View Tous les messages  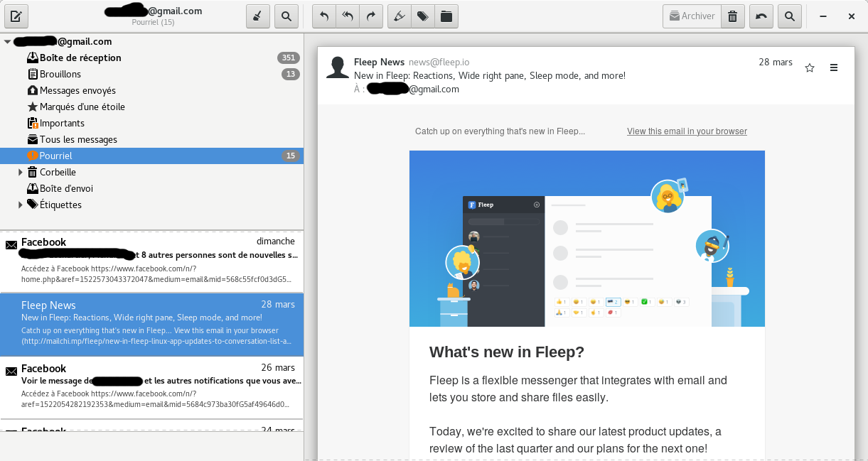(151, 139)
